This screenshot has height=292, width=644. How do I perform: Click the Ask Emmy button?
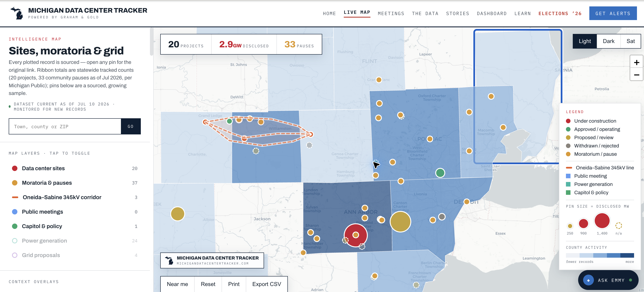[608, 280]
